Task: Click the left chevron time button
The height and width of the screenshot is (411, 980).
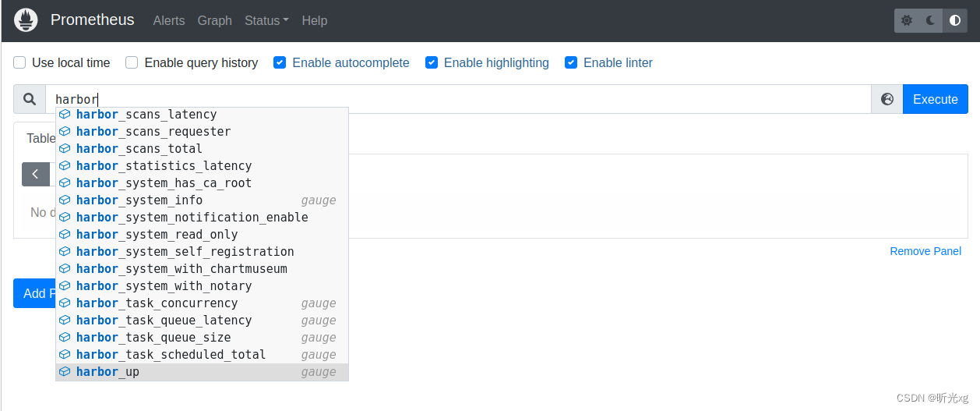Action: pos(36,174)
